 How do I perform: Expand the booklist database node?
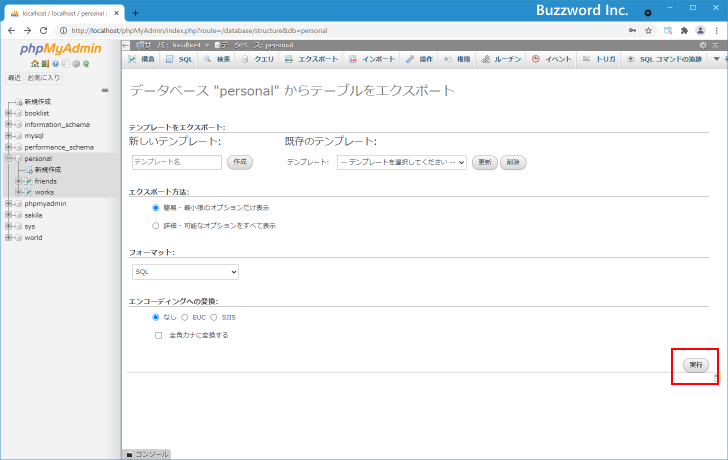pos(8,113)
